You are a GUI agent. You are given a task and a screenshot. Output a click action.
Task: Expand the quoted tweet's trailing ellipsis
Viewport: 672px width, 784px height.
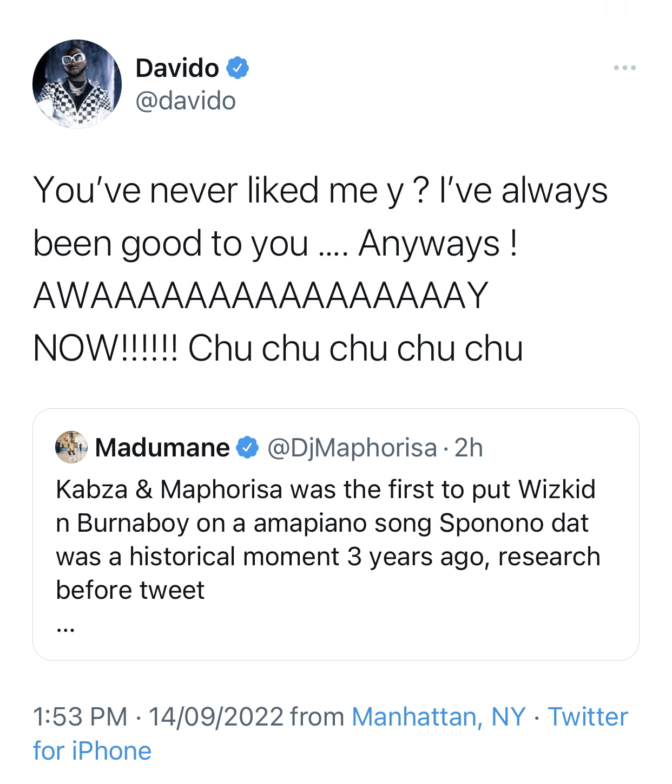[x=65, y=629]
